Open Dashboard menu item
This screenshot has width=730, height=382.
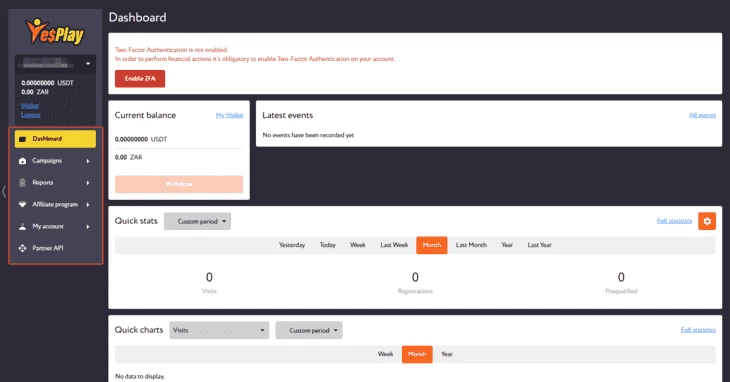click(55, 139)
